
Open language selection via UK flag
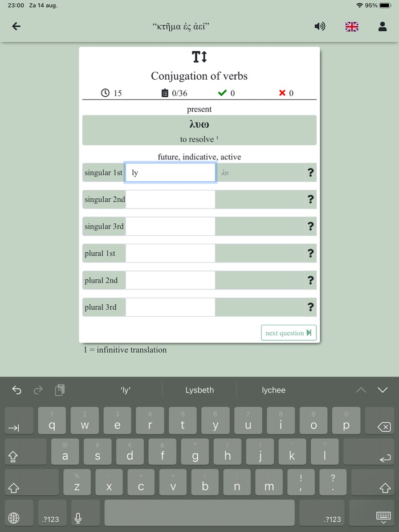pos(352,26)
